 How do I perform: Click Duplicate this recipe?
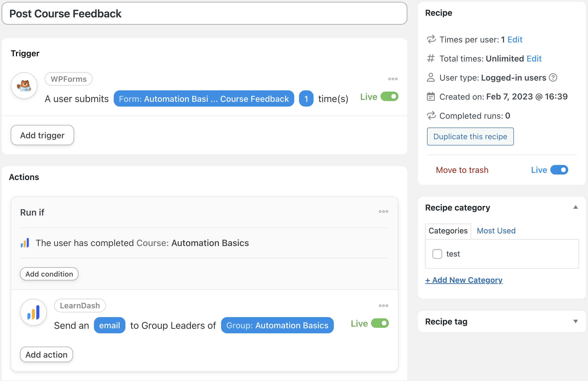click(x=470, y=136)
